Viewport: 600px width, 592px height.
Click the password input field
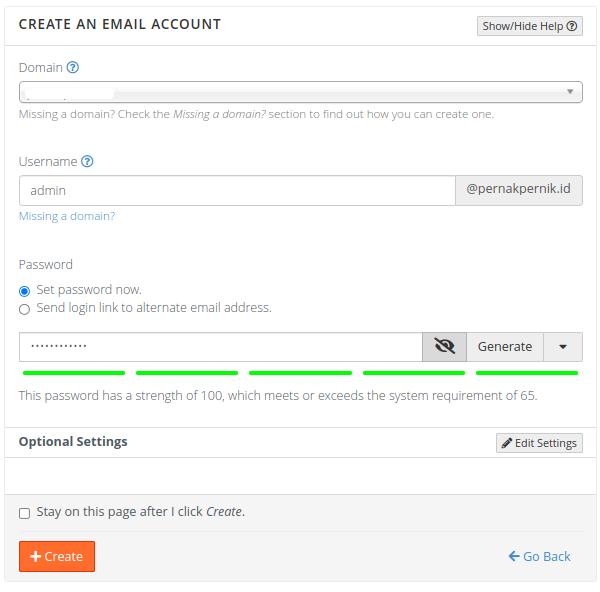point(220,347)
